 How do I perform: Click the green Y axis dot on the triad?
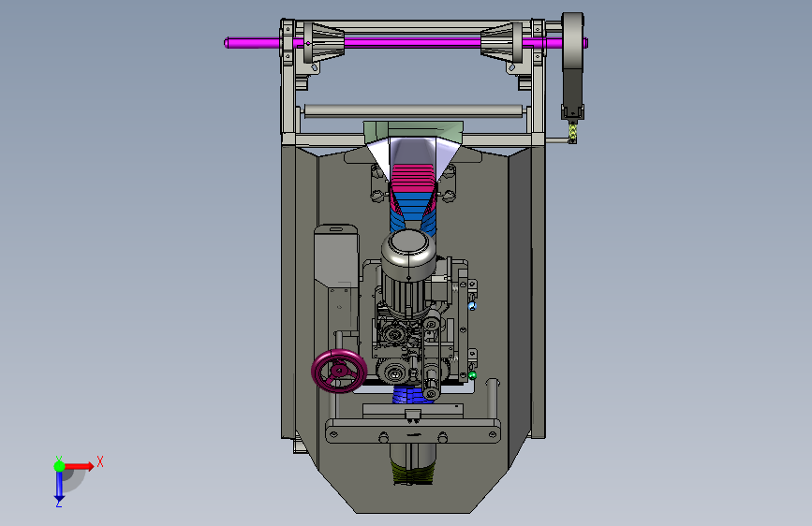tap(59, 466)
